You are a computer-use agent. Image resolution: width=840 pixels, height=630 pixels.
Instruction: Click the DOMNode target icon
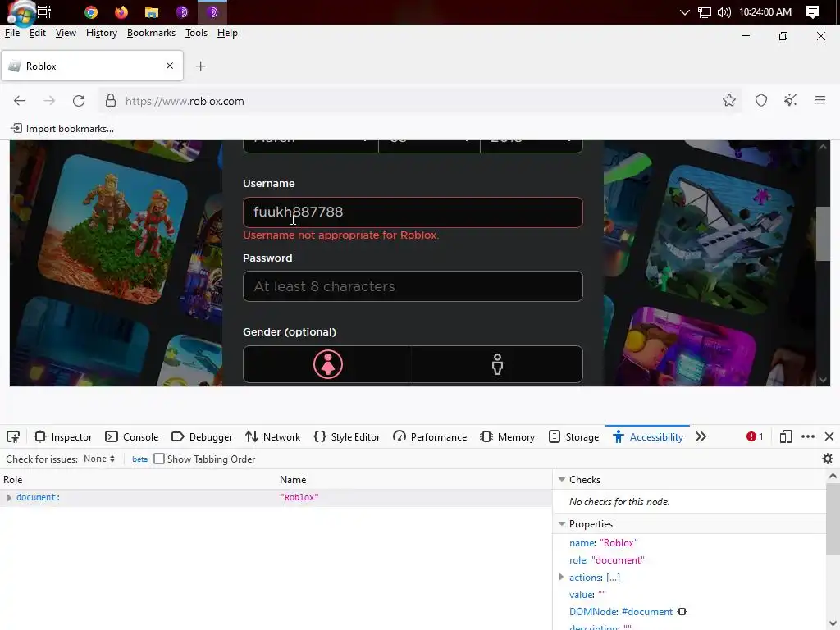[682, 612]
